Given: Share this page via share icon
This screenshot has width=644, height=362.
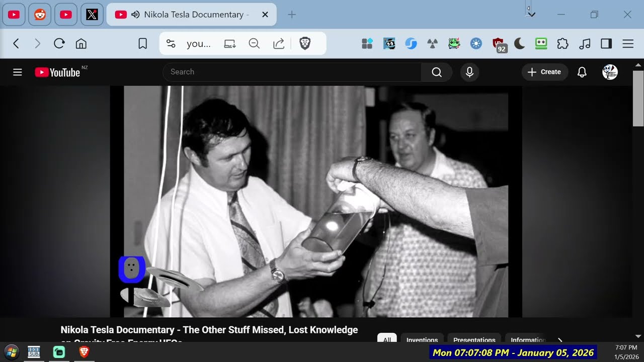Looking at the screenshot, I should [x=279, y=44].
